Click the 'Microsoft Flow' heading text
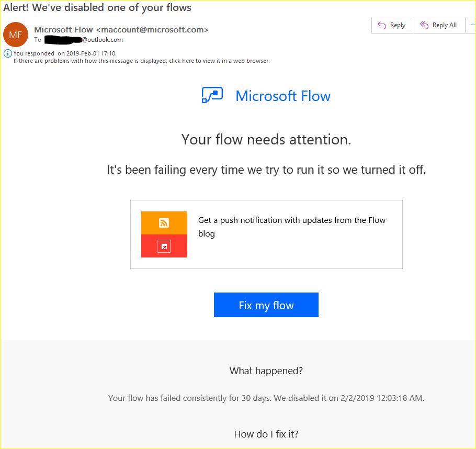Screen dimensions: 476x449 [283, 96]
